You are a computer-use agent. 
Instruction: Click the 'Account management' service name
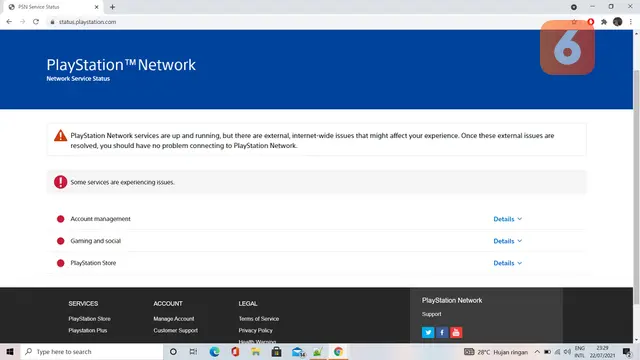[x=100, y=219]
